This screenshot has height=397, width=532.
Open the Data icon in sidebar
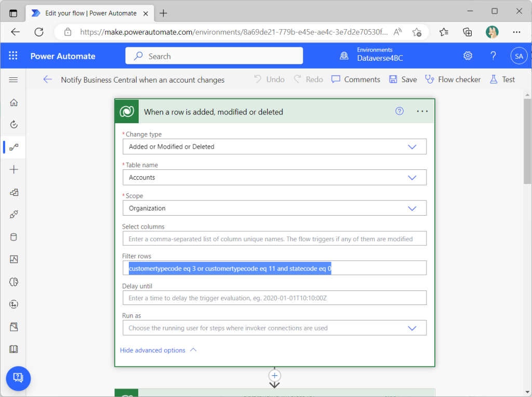click(14, 237)
